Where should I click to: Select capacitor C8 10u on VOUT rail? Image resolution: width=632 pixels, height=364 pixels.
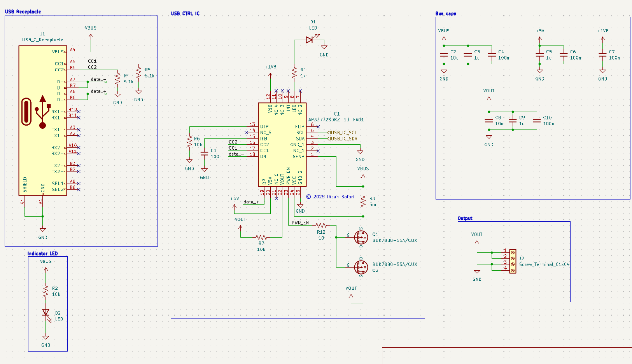(x=489, y=121)
